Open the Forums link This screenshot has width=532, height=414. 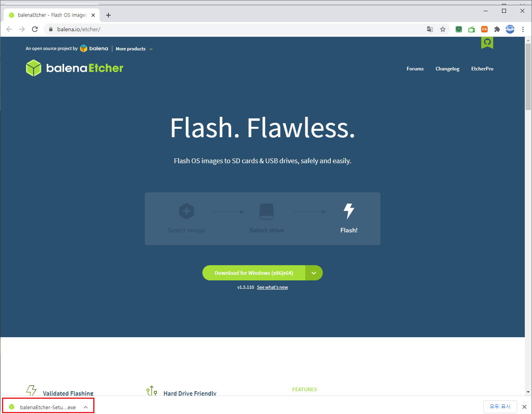tap(415, 69)
